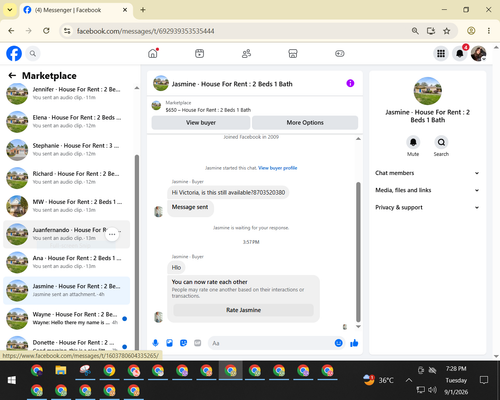This screenshot has width=500, height=400.
Task: Open the account profile picture menu
Action: coord(478,53)
